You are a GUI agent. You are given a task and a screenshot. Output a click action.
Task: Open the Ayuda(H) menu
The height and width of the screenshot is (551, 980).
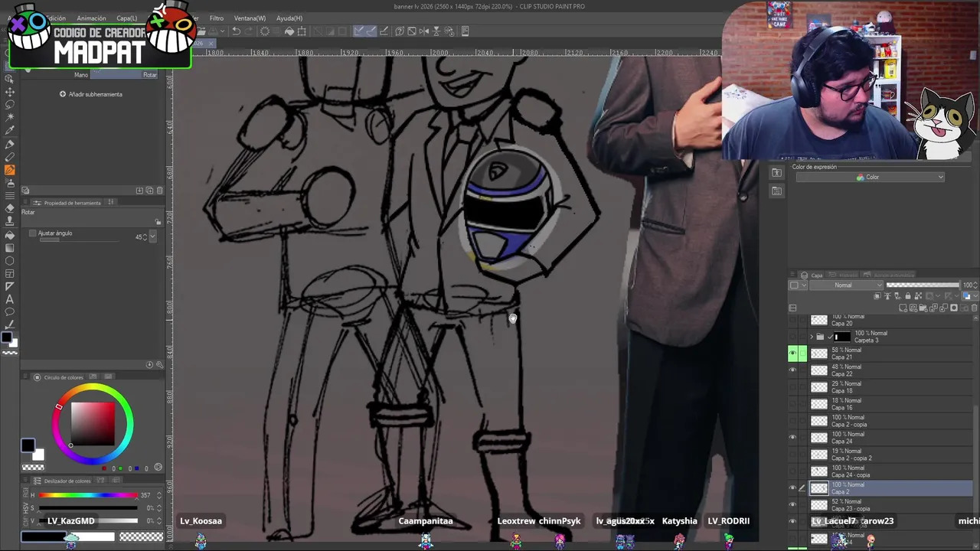pyautogui.click(x=289, y=18)
